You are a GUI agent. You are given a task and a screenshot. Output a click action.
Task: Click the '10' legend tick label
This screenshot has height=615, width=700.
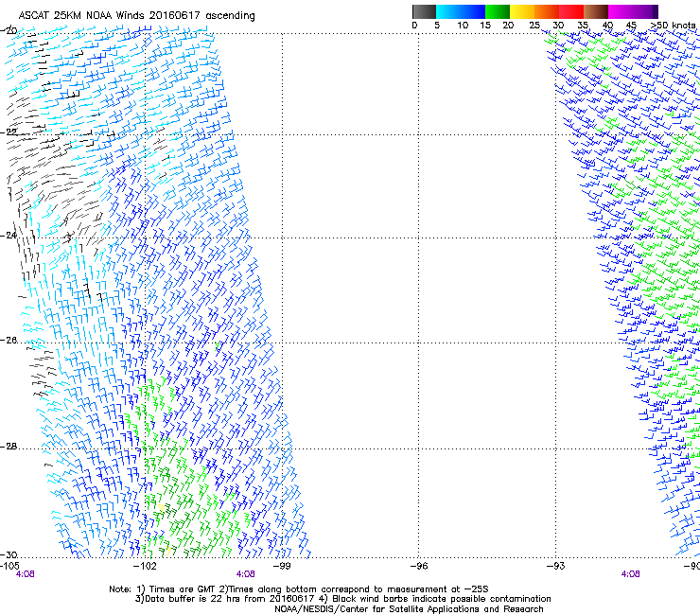463,26
